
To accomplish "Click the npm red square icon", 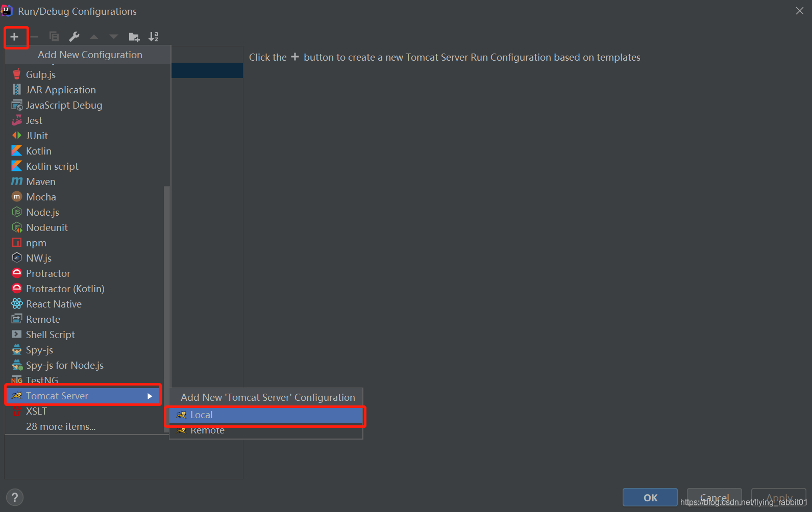I will pyautogui.click(x=17, y=243).
